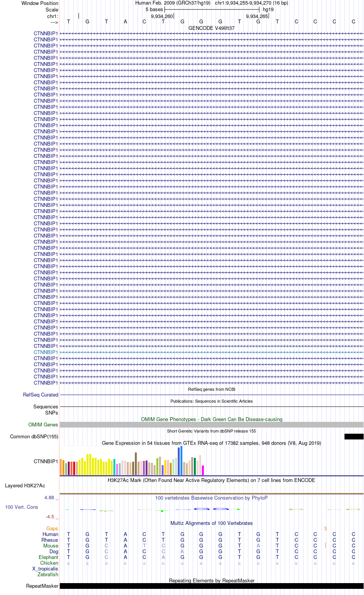Open the RefSeq Curated track label
Viewport: 364px width, 595px height.
[41, 395]
